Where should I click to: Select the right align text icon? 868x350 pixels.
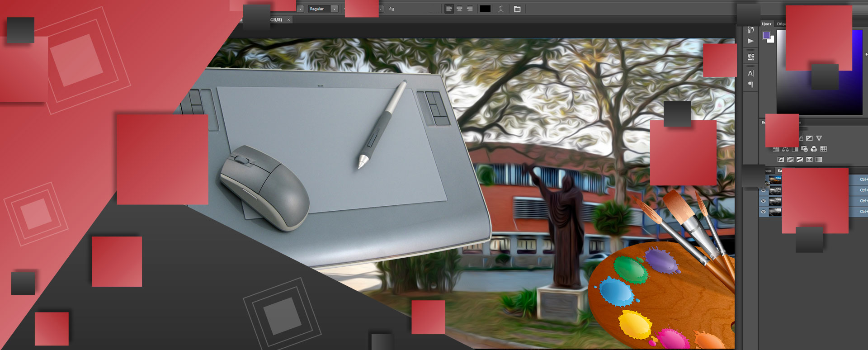pos(470,9)
